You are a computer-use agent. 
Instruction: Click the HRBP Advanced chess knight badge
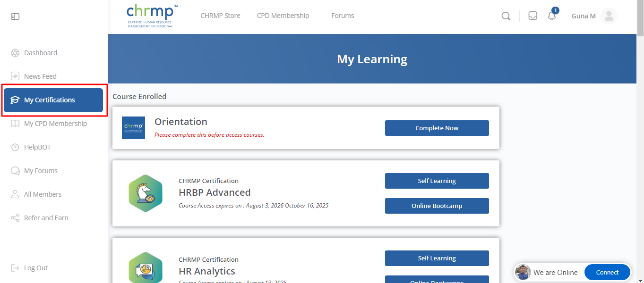click(x=146, y=193)
